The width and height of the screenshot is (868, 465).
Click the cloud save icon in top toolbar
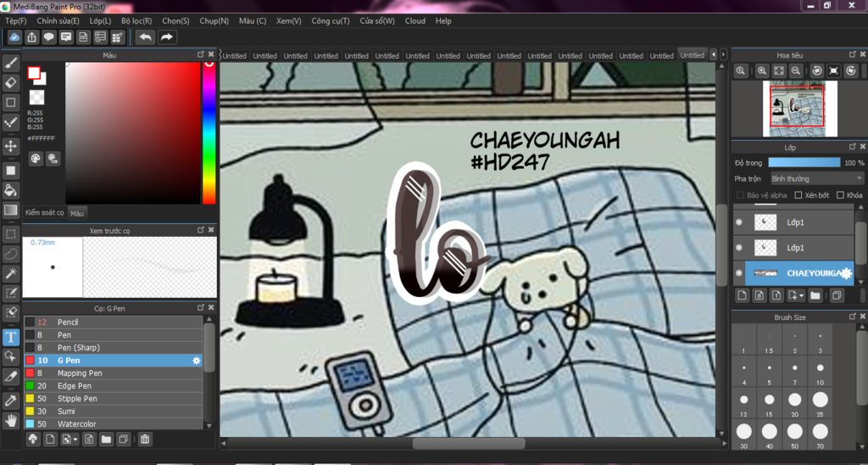pos(15,37)
